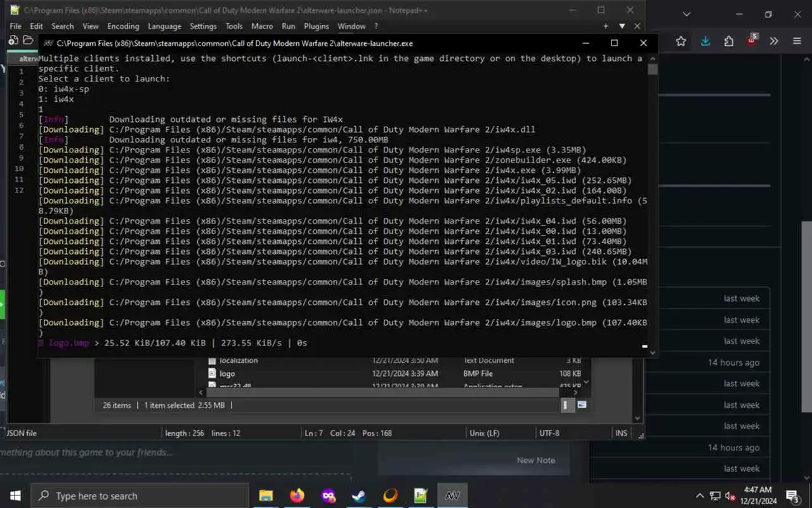
Task: Open the Tools menu in Notepad++
Action: [x=234, y=26]
